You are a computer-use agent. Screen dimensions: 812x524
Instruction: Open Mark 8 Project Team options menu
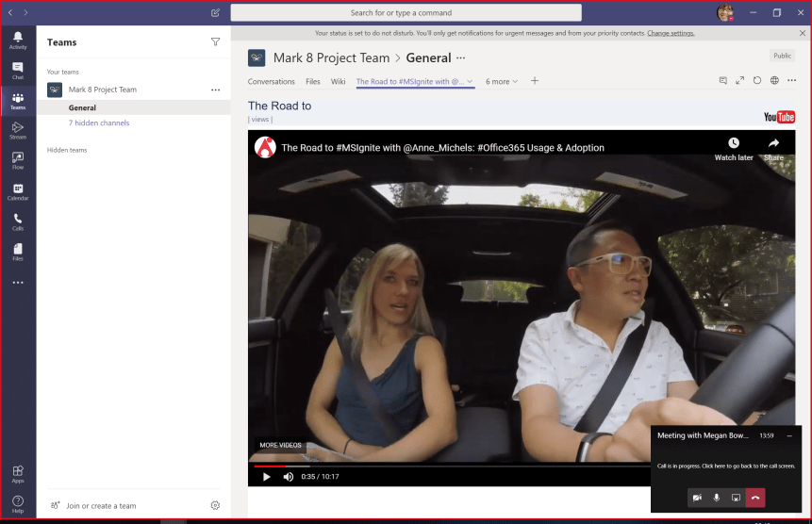click(215, 90)
